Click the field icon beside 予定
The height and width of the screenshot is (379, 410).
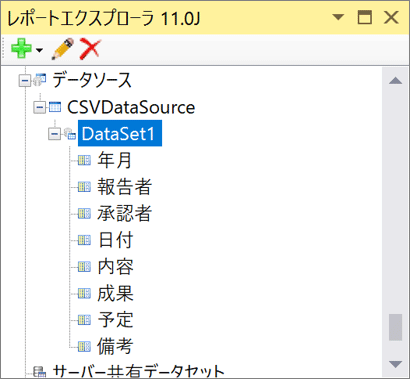click(84, 320)
